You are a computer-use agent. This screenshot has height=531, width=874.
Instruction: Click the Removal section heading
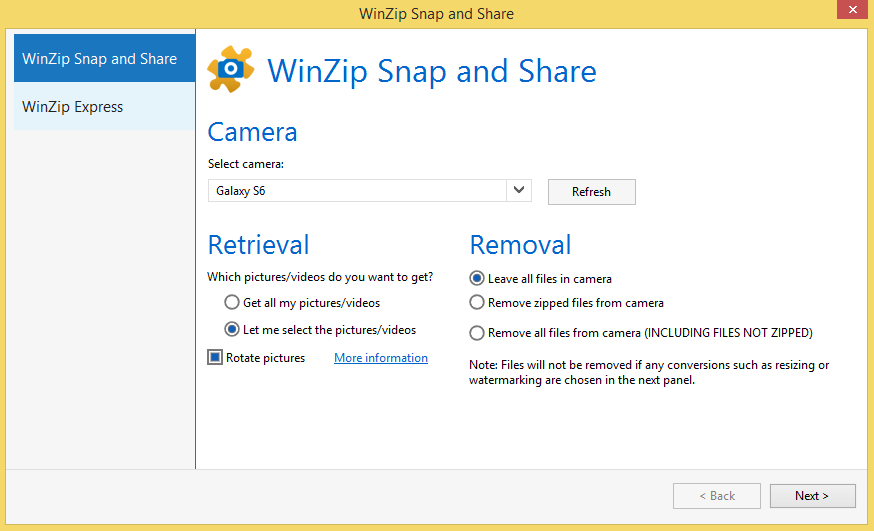(520, 245)
